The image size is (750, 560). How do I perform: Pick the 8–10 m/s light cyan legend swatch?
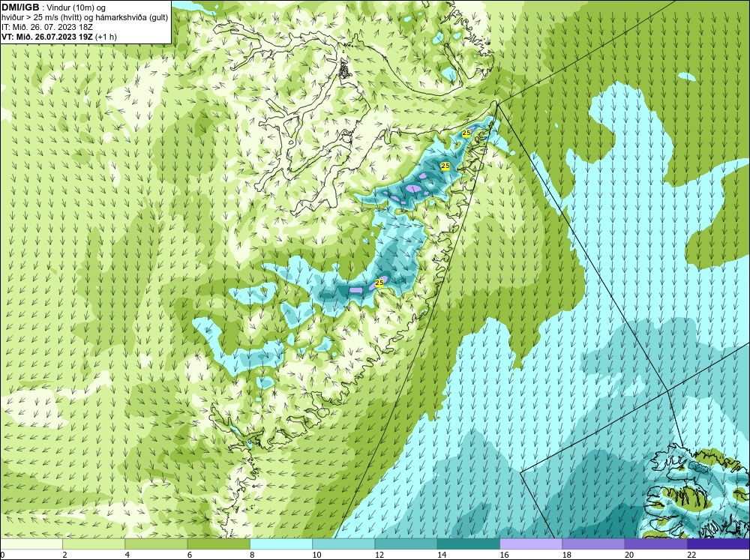[x=281, y=544]
